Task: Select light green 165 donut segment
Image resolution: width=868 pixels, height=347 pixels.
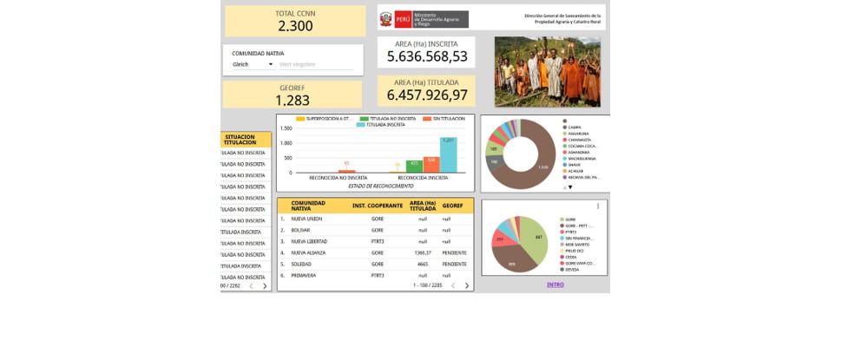Action: pyautogui.click(x=493, y=149)
